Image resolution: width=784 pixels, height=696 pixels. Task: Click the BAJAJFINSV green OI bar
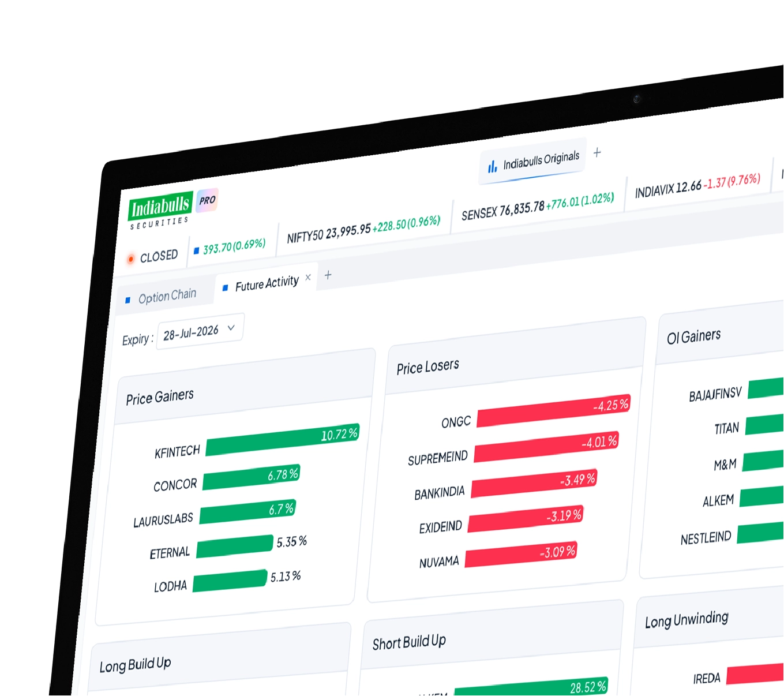point(766,387)
